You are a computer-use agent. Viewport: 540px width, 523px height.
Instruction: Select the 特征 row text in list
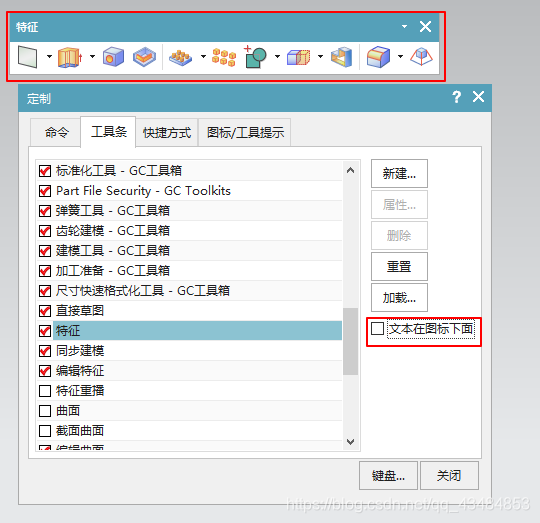click(68, 331)
